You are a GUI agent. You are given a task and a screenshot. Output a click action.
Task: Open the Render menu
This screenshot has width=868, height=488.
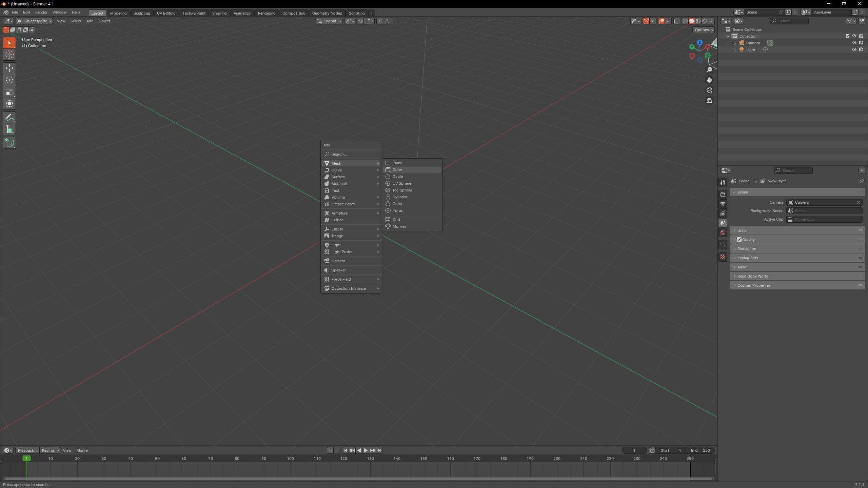[x=41, y=12]
